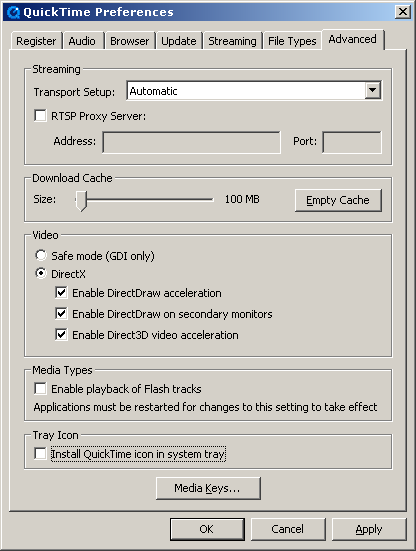The width and height of the screenshot is (416, 551).
Task: Toggle Direct3D video acceleration checkbox
Action: pos(61,335)
